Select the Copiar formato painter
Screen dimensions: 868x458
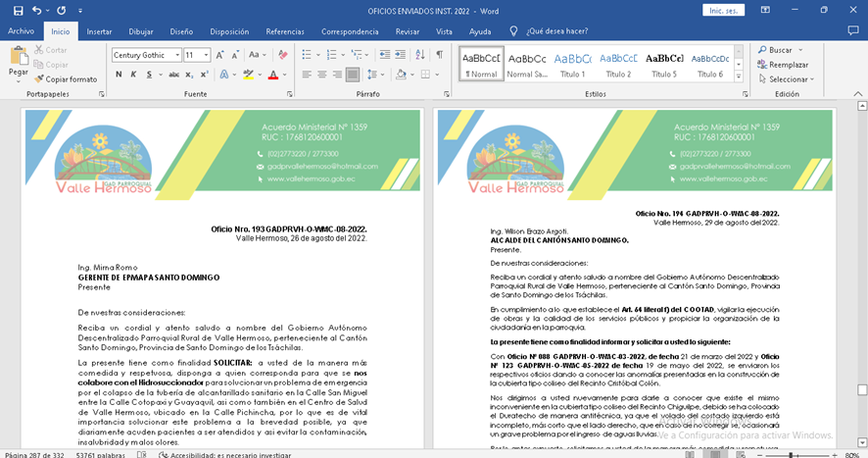click(65, 79)
